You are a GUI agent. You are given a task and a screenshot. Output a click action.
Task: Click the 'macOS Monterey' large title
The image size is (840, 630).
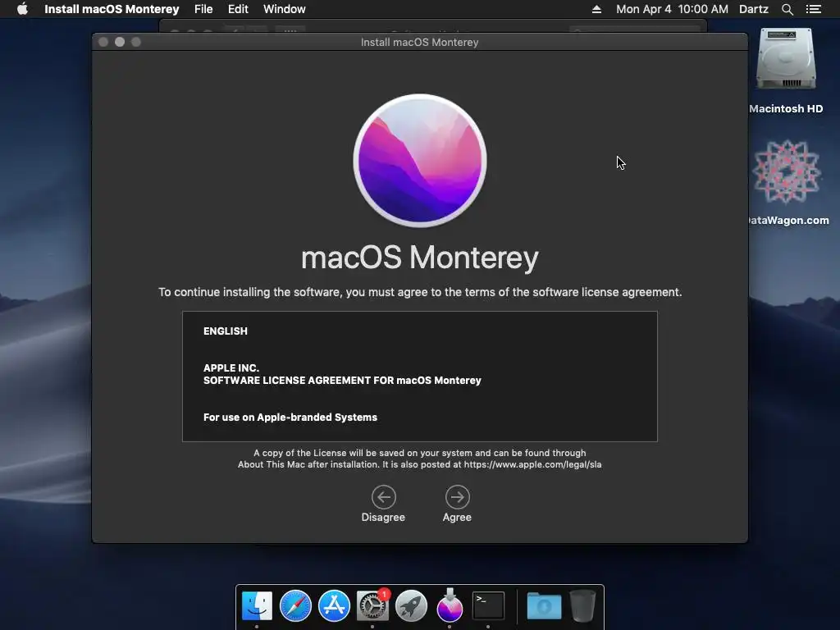[x=420, y=258]
